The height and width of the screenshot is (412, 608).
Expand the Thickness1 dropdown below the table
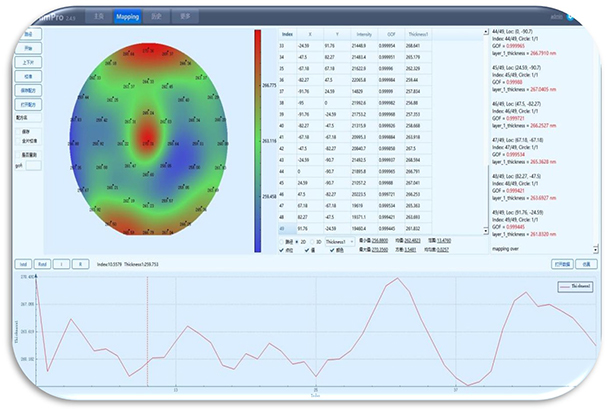pos(345,241)
